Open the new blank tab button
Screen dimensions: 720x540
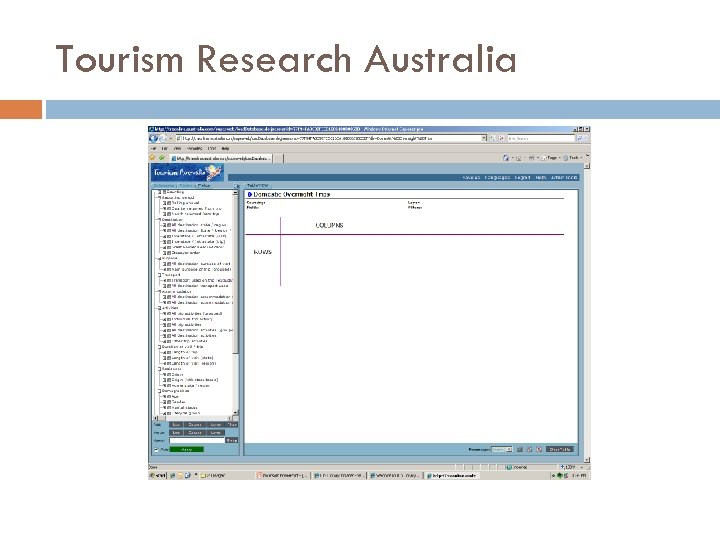279,158
